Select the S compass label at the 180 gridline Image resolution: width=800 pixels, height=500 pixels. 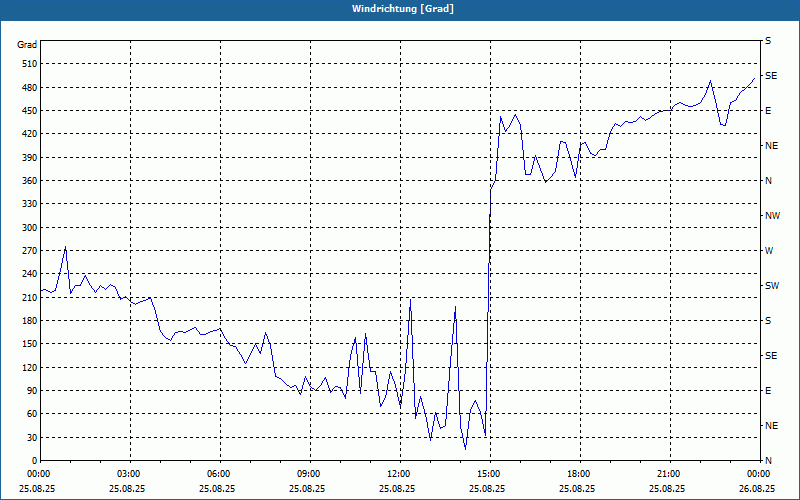[x=768, y=321]
